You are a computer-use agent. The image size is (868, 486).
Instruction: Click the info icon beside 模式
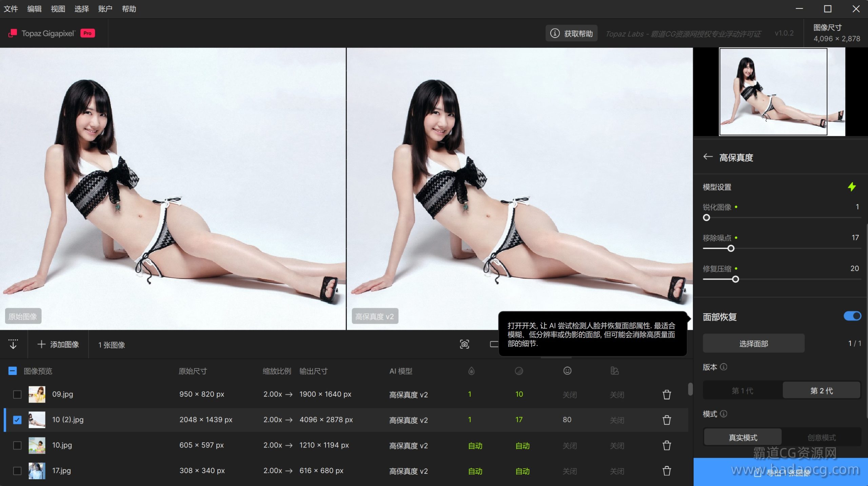point(724,414)
